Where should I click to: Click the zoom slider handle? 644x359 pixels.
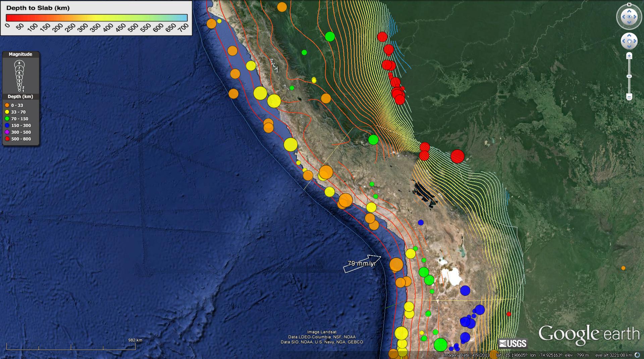click(629, 77)
